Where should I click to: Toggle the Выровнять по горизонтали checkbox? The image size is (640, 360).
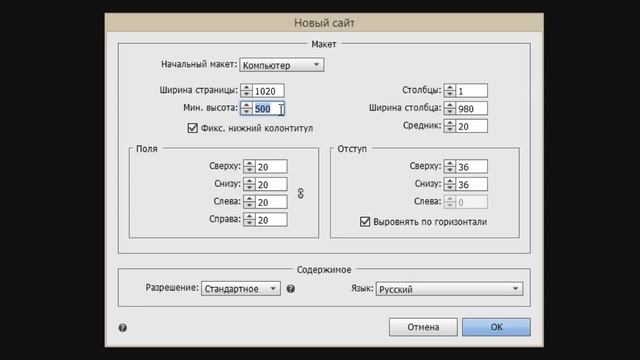365,222
